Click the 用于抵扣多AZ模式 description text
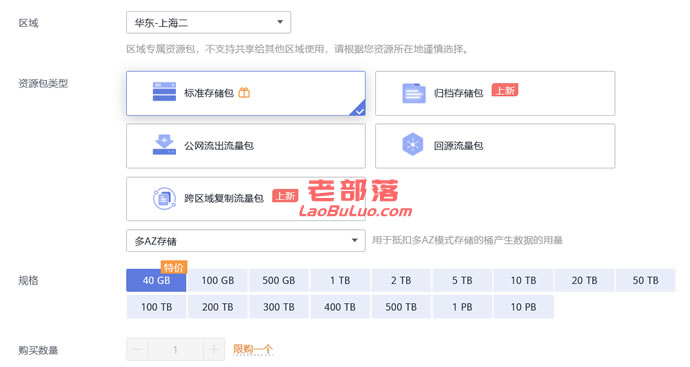This screenshot has width=690, height=367. click(467, 240)
